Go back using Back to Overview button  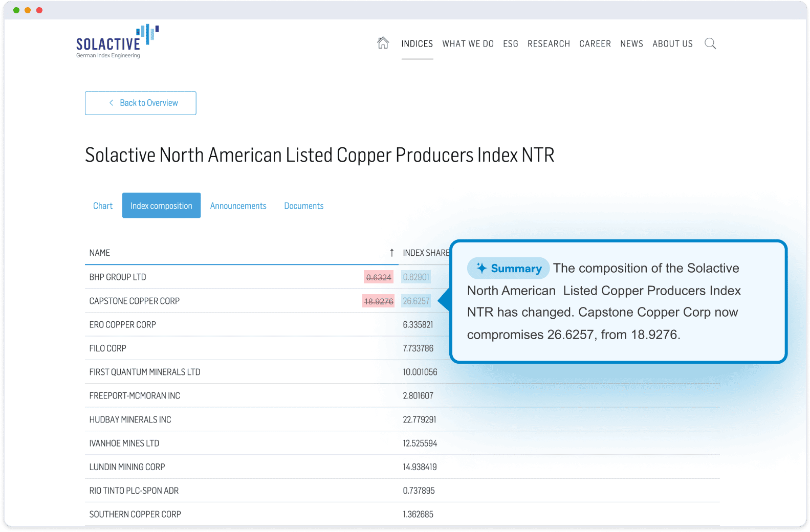[141, 103]
